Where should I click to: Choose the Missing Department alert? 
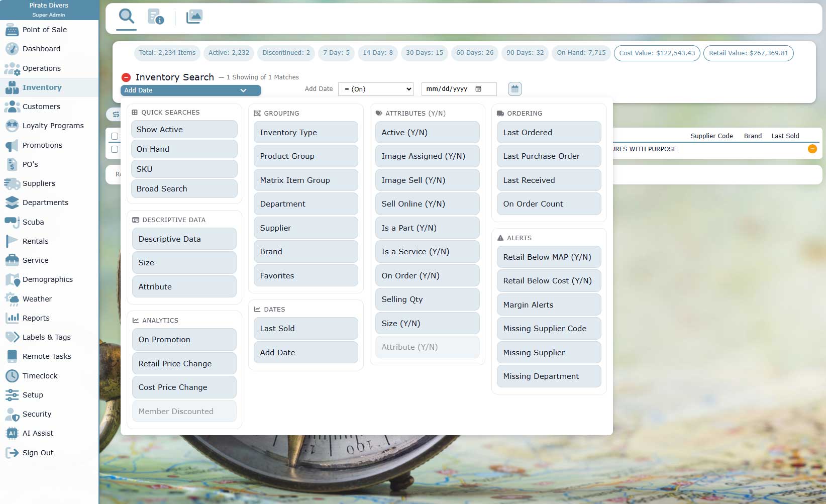tap(549, 376)
